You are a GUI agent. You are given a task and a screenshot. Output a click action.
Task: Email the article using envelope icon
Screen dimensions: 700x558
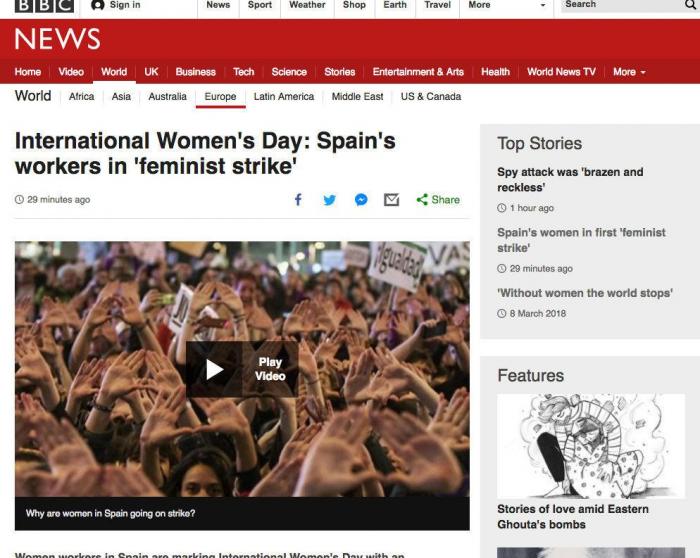point(392,200)
